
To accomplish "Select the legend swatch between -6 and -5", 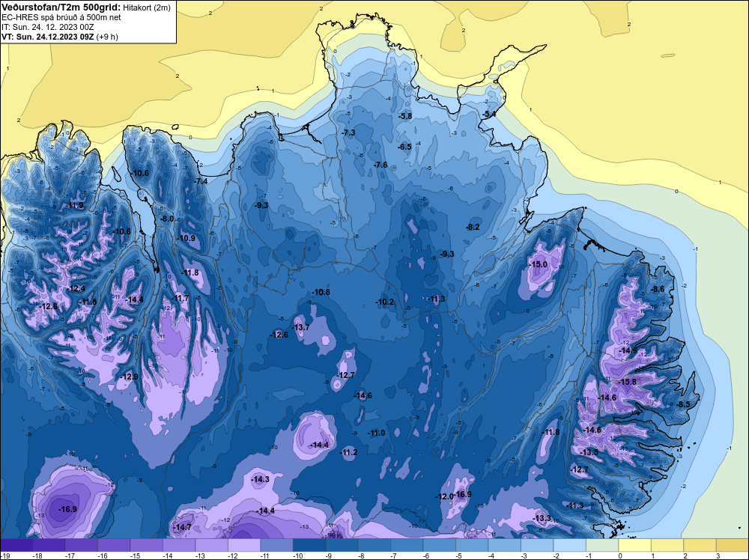I will (x=440, y=545).
